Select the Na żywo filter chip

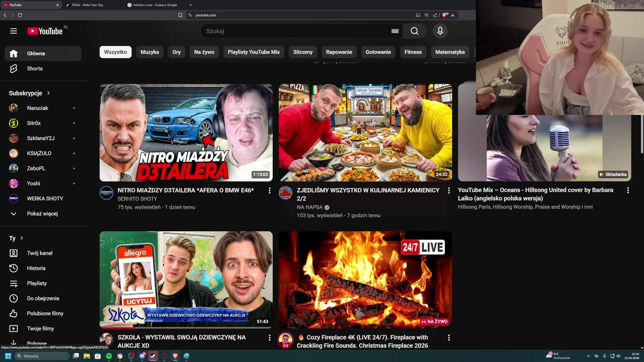(204, 52)
